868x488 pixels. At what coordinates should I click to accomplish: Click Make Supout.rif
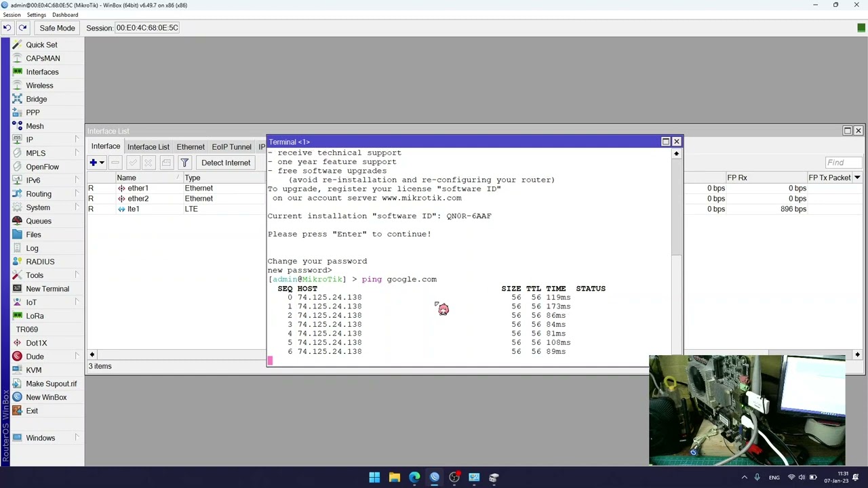pos(51,384)
